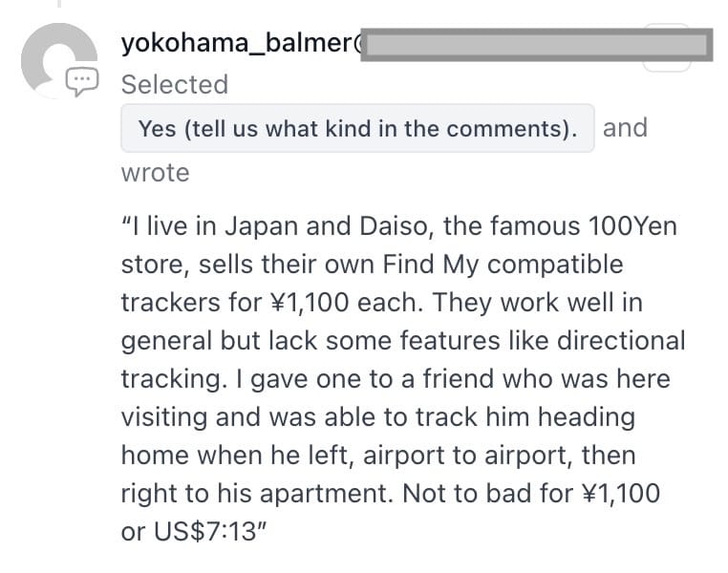This screenshot has height=573, width=728.
Task: Click the word 'wrote' above the comment
Action: 155,173
